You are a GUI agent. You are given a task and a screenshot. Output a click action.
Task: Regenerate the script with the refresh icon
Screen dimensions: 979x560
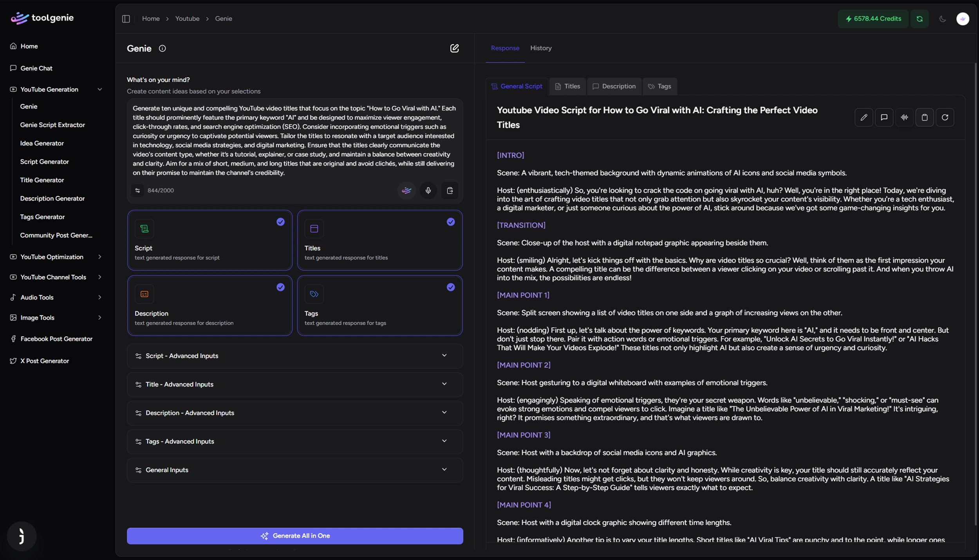[945, 117]
